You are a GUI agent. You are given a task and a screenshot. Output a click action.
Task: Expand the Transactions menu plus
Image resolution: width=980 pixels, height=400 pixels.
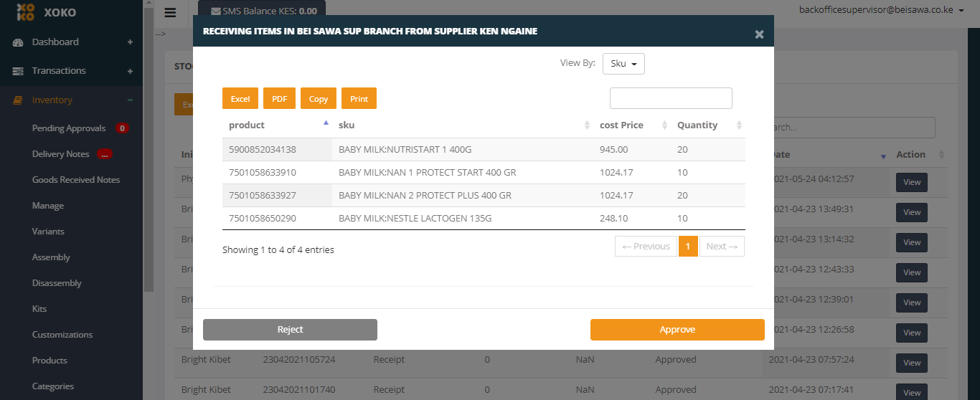(x=130, y=71)
